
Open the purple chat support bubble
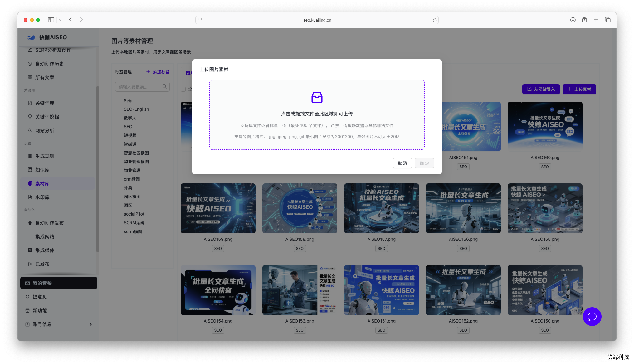click(592, 317)
